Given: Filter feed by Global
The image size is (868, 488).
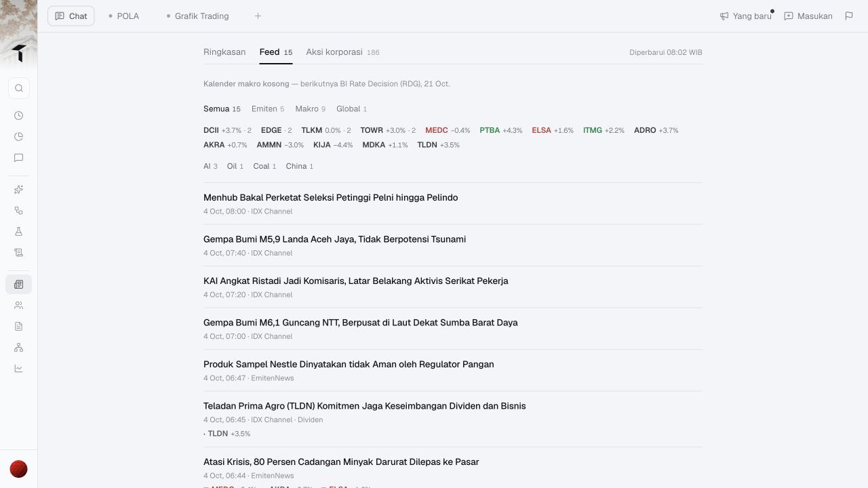Looking at the screenshot, I should tap(351, 108).
